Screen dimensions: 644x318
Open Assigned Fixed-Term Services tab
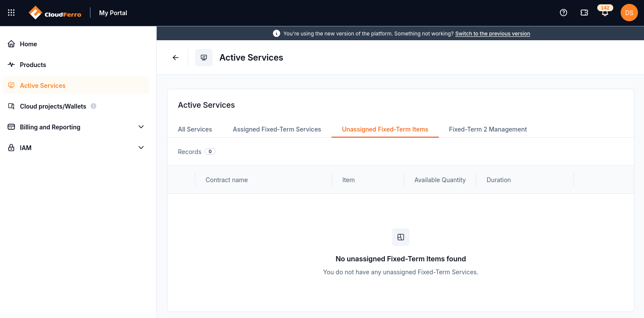coord(277,129)
